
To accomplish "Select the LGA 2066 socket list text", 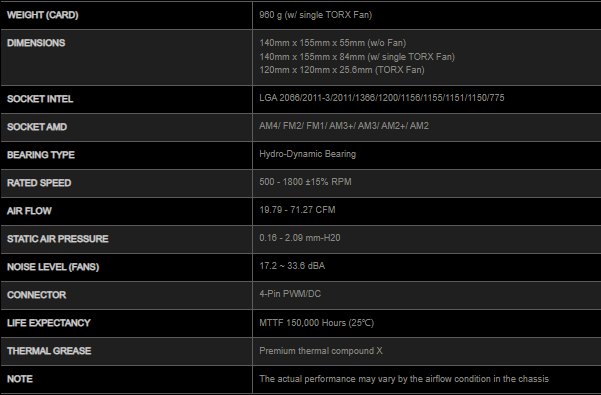I will (382, 98).
